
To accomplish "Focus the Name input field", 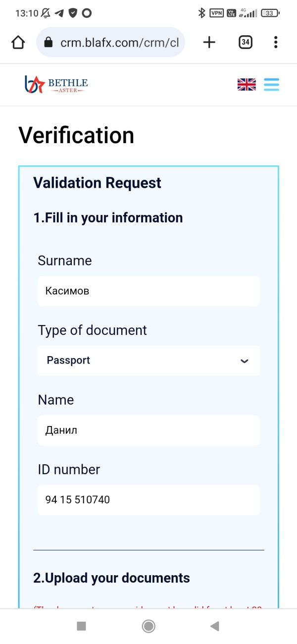I will tap(148, 430).
